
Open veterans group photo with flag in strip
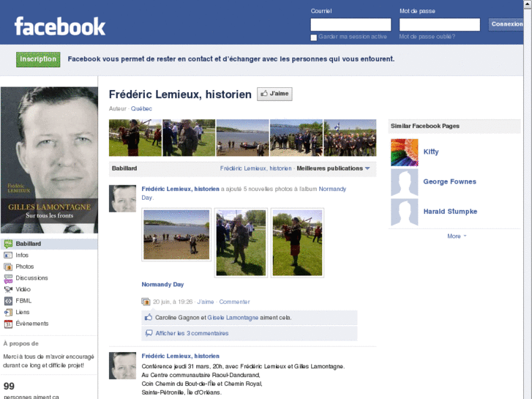point(350,138)
